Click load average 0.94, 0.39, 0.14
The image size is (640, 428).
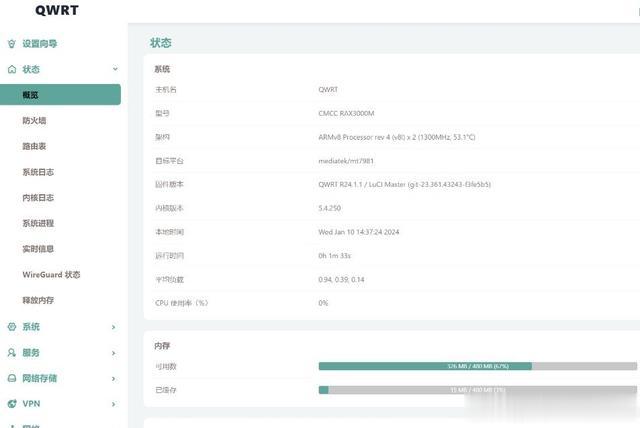tap(341, 279)
